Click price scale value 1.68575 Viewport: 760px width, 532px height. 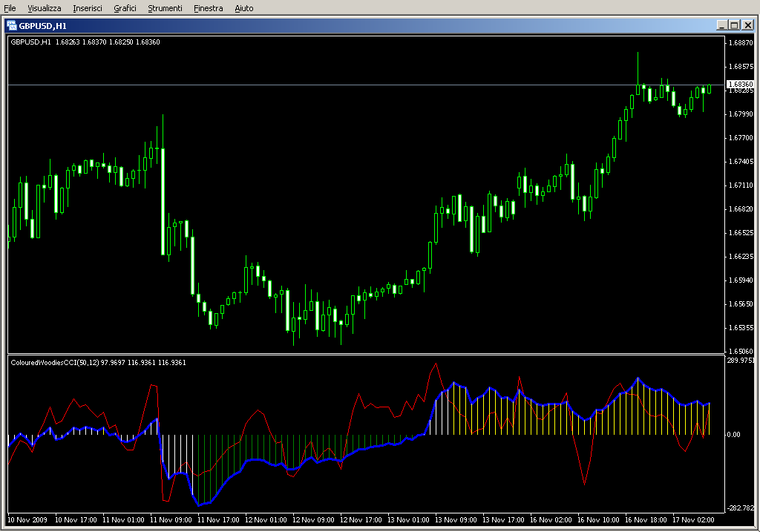[x=741, y=66]
